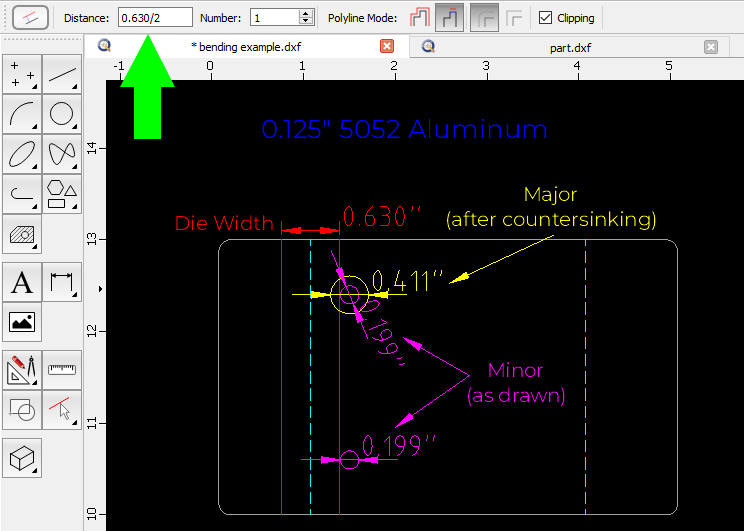Screen dimensions: 744x531
Task: Select the Ellipse tool
Action: click(x=22, y=154)
